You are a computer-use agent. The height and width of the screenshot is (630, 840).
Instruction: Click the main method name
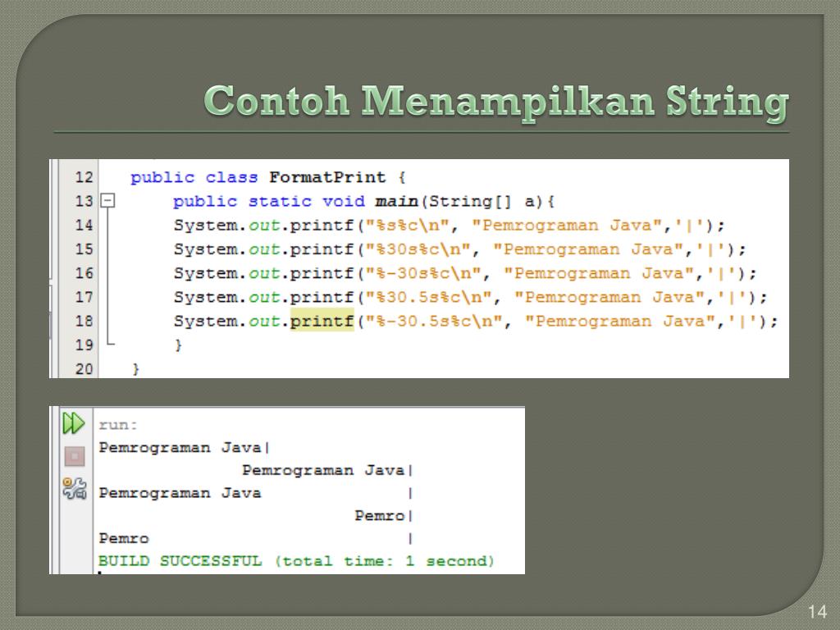coord(396,202)
